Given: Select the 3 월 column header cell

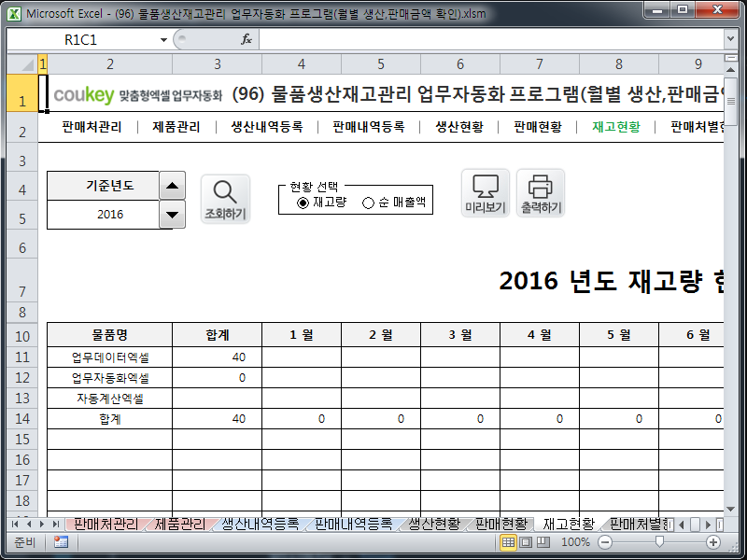Looking at the screenshot, I should [x=460, y=335].
